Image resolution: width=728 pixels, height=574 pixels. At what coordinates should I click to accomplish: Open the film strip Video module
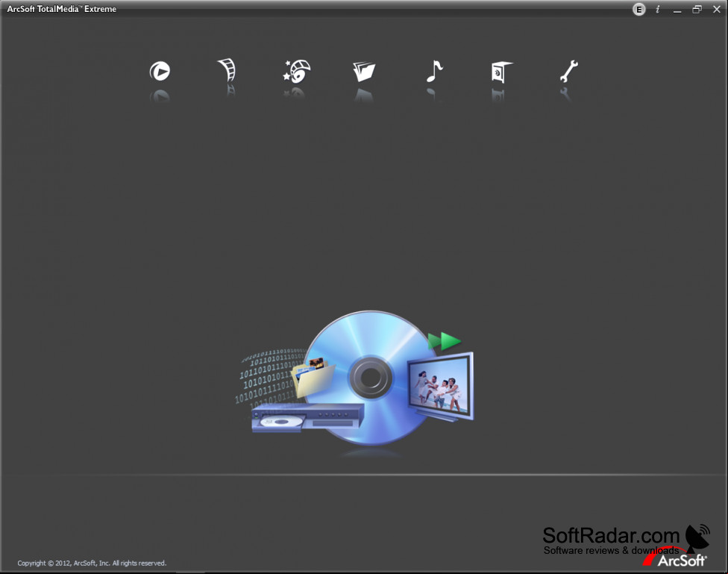pyautogui.click(x=228, y=70)
